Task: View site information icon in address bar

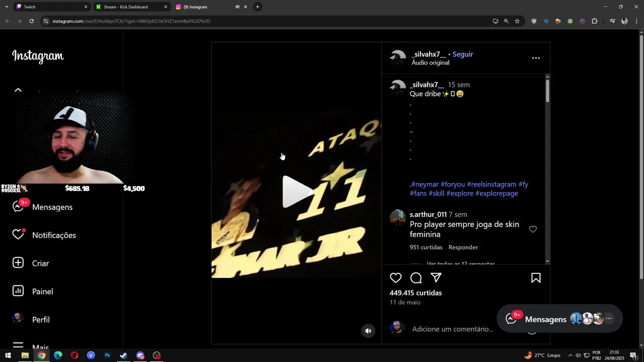Action: 46,21
